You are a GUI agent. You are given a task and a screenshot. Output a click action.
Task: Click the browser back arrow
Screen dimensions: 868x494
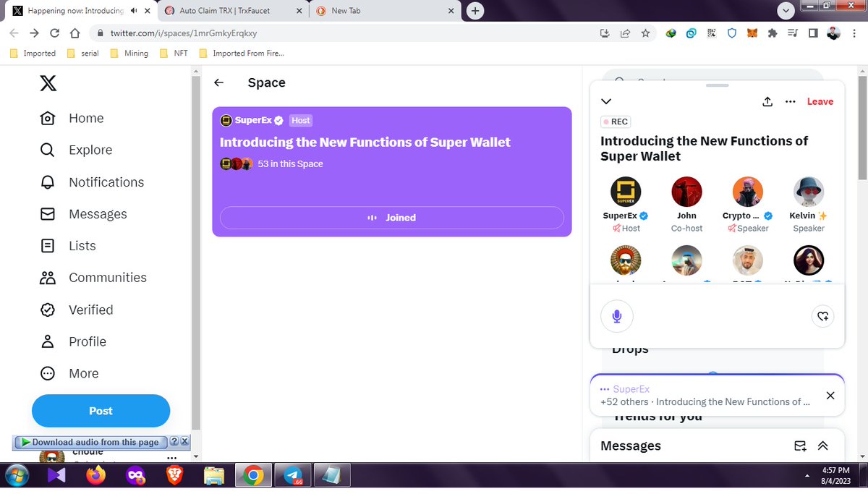tap(14, 33)
